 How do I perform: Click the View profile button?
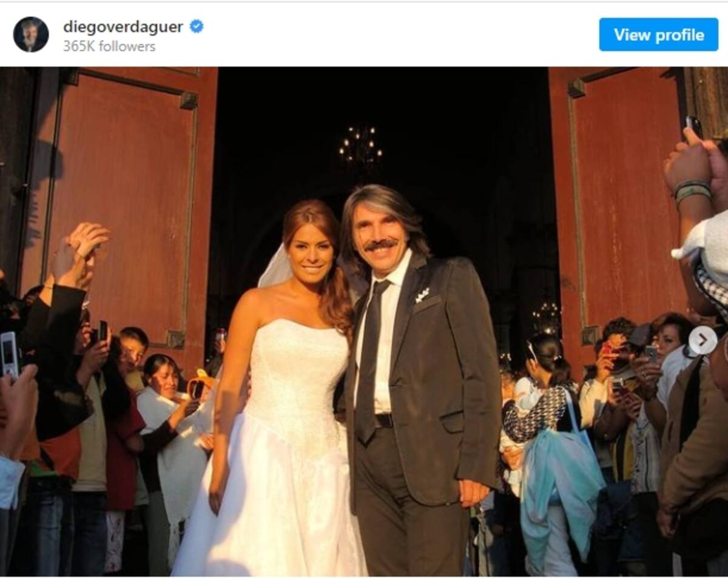[x=659, y=35]
